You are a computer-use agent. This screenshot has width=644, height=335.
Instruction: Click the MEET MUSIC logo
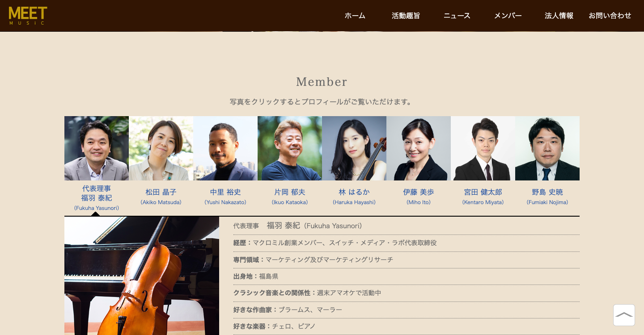coord(28,16)
